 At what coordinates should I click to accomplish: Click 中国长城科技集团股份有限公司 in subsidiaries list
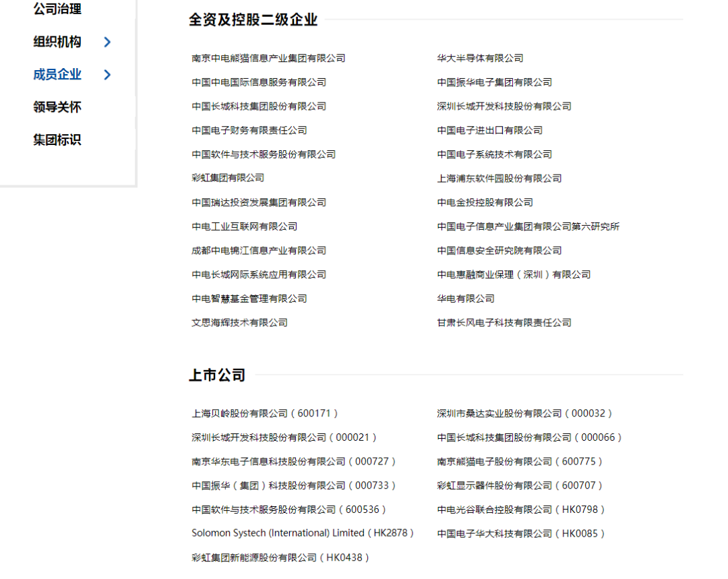[259, 106]
